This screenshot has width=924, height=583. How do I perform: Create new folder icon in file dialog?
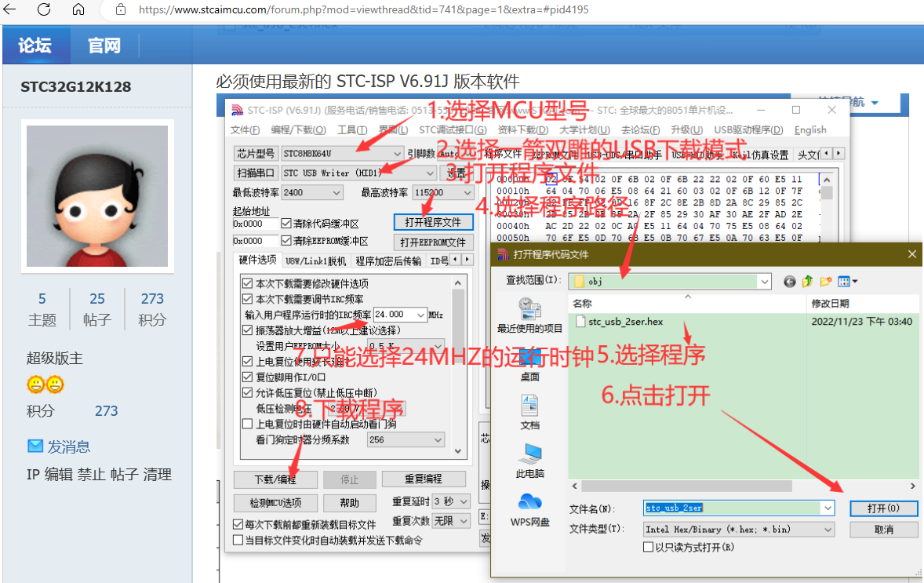[826, 282]
